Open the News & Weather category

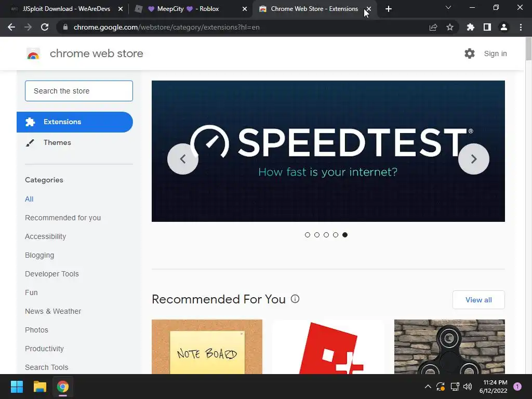coord(53,311)
